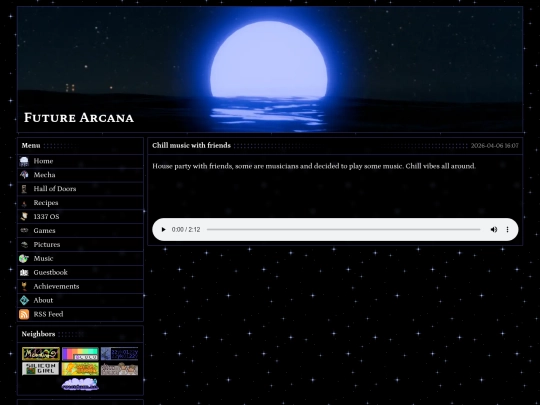The height and width of the screenshot is (405, 540).
Task: Click the orange RSS feed icon
Action: point(24,314)
